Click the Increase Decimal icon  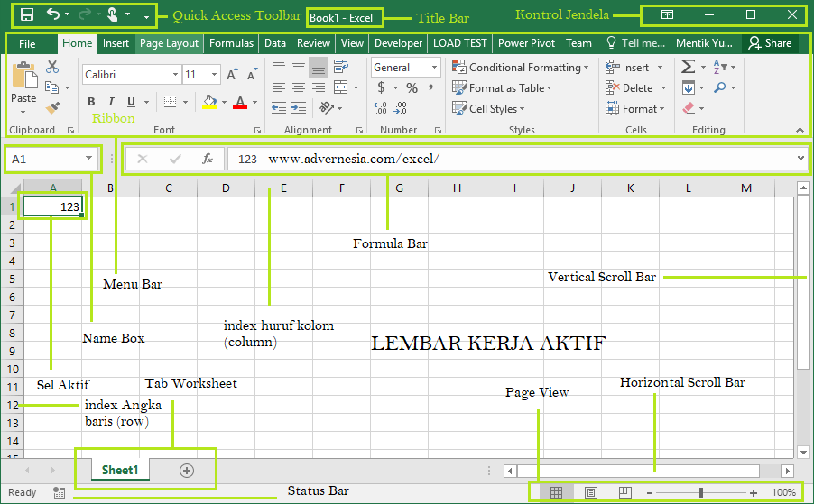[380, 108]
